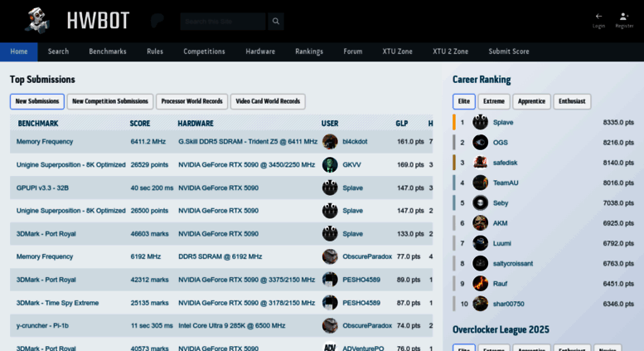Open the Home menu item

tap(19, 51)
